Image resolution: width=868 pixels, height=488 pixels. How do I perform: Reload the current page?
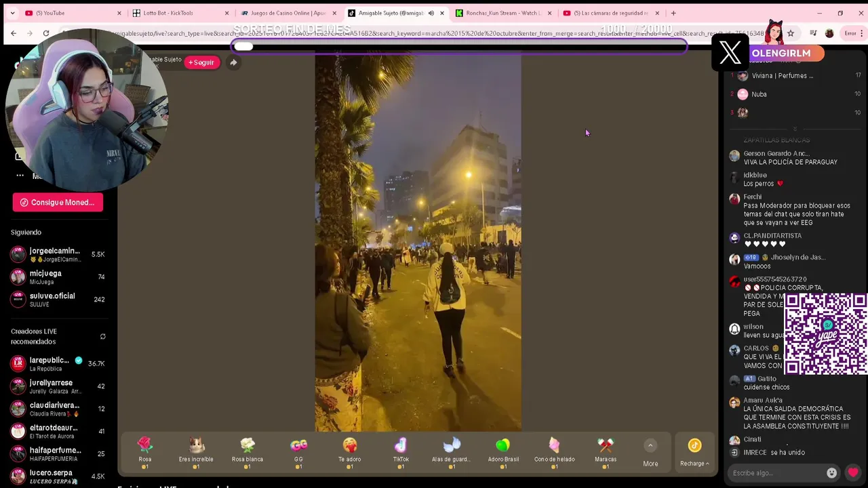(x=46, y=33)
